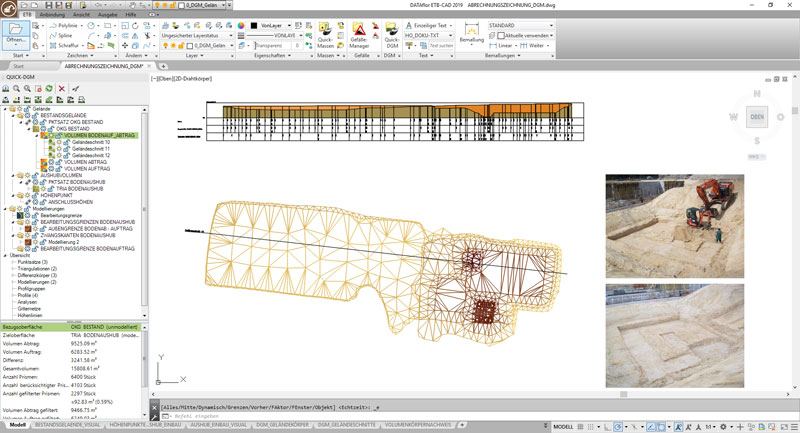Click the black VonLayer color swatch

254,26
